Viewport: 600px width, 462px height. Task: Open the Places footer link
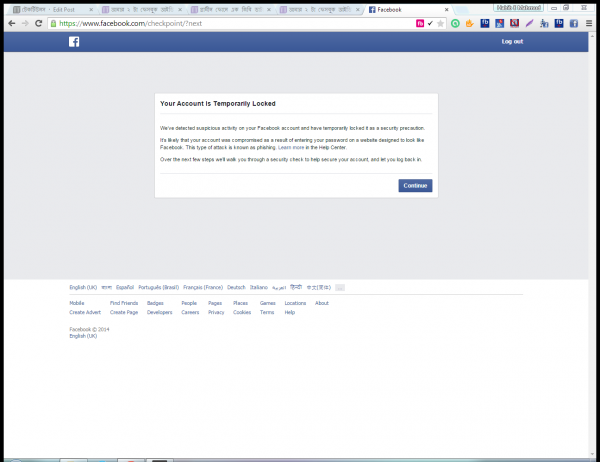(x=240, y=303)
